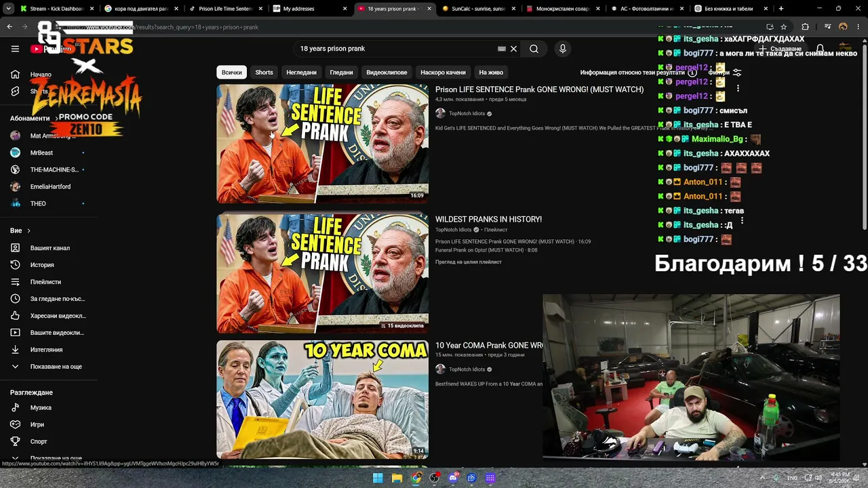Open Your videos (Вашите видеоклипове) icon
This screenshot has height=488, width=868.
click(x=15, y=333)
